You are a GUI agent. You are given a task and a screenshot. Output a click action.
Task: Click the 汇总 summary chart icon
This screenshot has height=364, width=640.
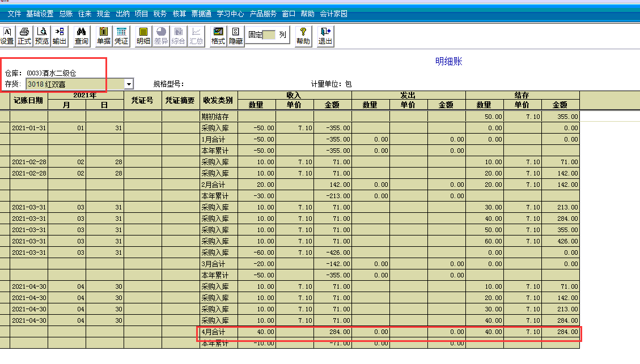coord(196,36)
